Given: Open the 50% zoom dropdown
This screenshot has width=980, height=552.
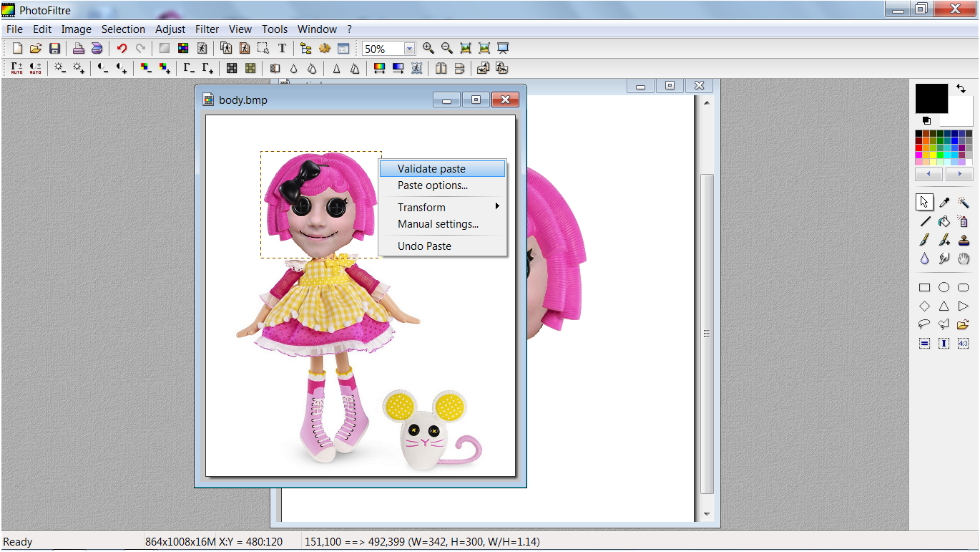Looking at the screenshot, I should (409, 49).
